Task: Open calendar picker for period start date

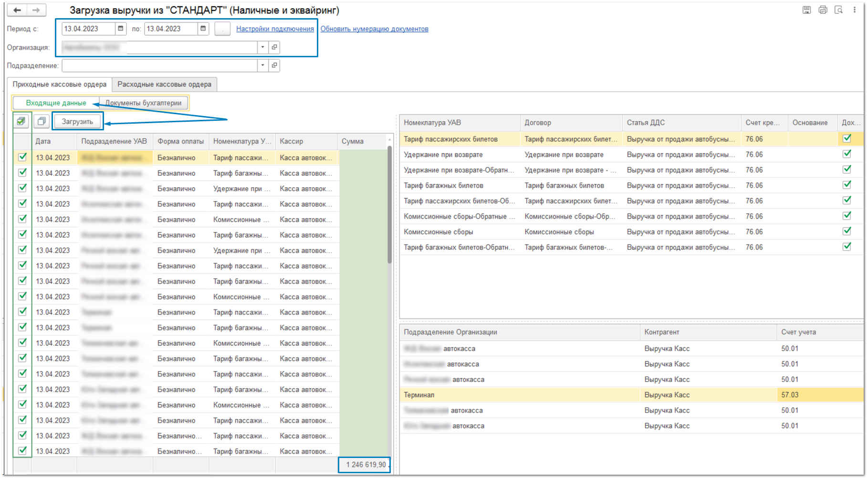Action: pos(121,29)
